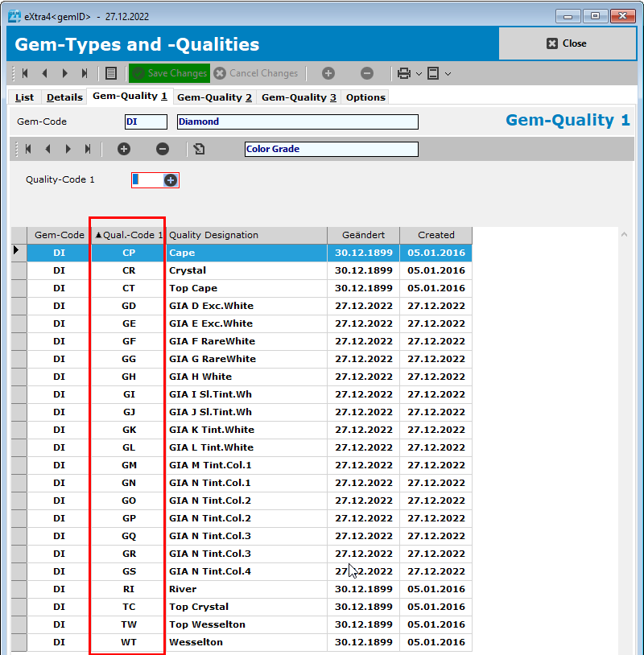
Task: Jump to last quality in Color Grade toolbar
Action: [88, 149]
